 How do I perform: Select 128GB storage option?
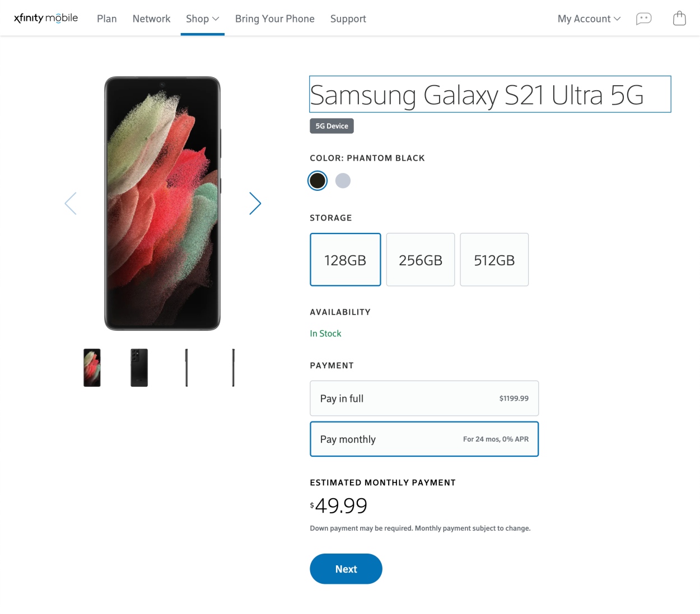pyautogui.click(x=345, y=260)
